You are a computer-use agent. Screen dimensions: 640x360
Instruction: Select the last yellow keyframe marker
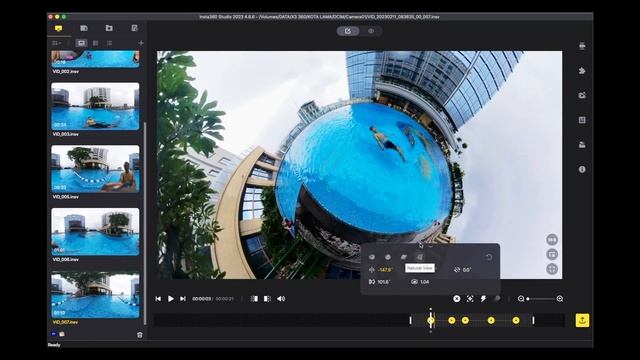point(516,320)
